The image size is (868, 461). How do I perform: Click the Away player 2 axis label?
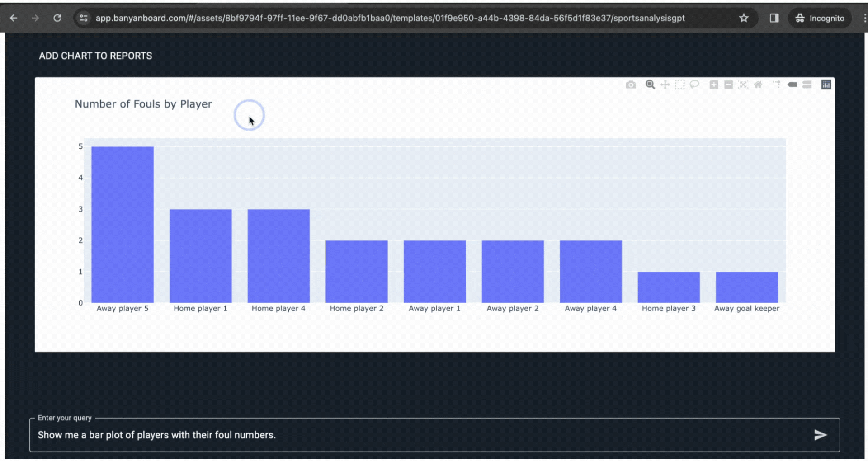point(513,308)
